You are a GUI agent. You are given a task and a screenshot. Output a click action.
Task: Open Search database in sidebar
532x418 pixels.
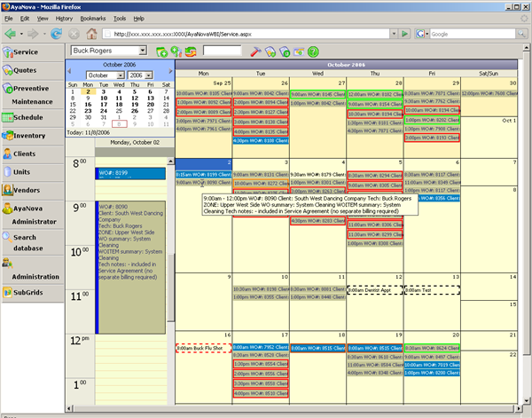(x=33, y=242)
